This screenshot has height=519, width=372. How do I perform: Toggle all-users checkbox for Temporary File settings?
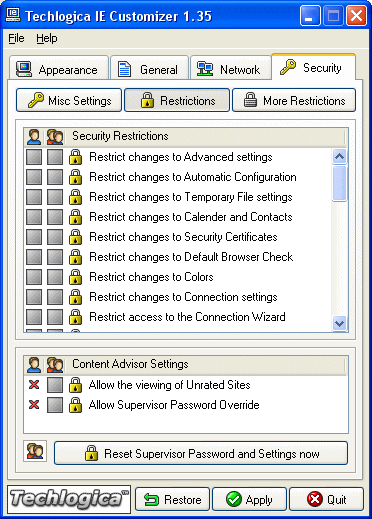coord(55,197)
